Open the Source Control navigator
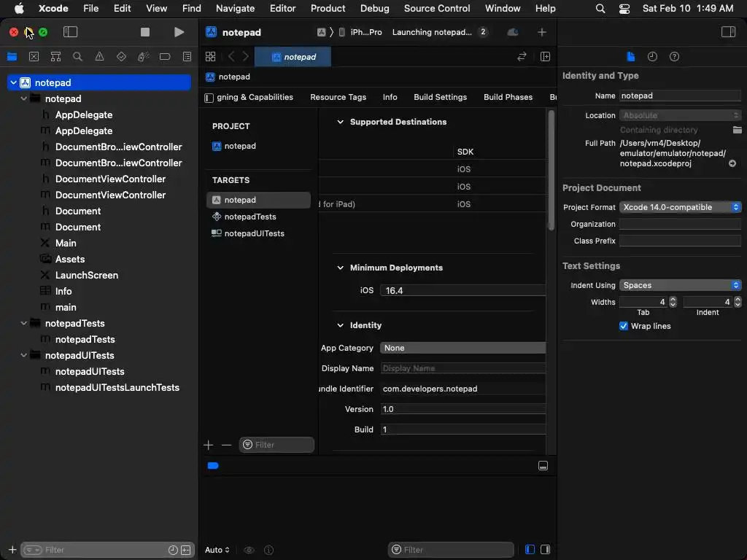Viewport: 747px width, 560px height. coord(34,57)
